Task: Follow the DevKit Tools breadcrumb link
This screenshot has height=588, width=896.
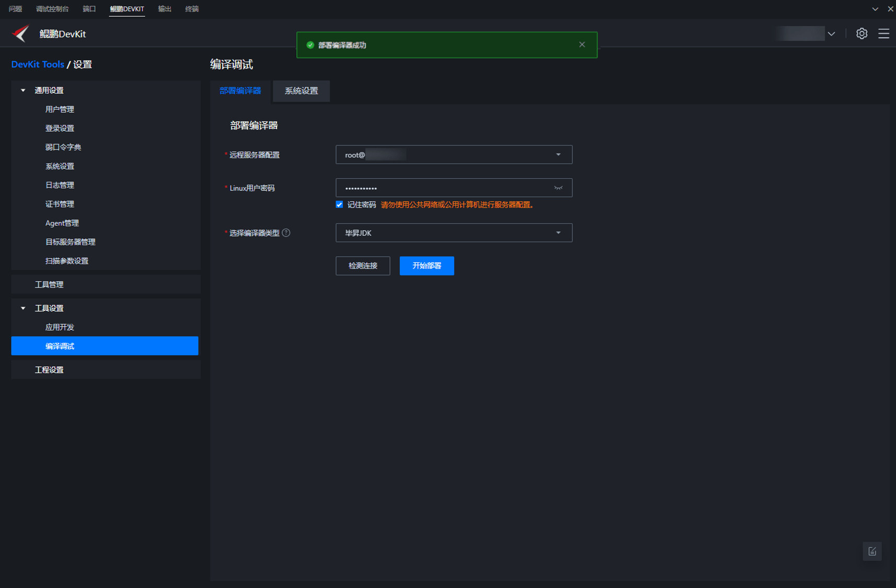Action: (38, 64)
